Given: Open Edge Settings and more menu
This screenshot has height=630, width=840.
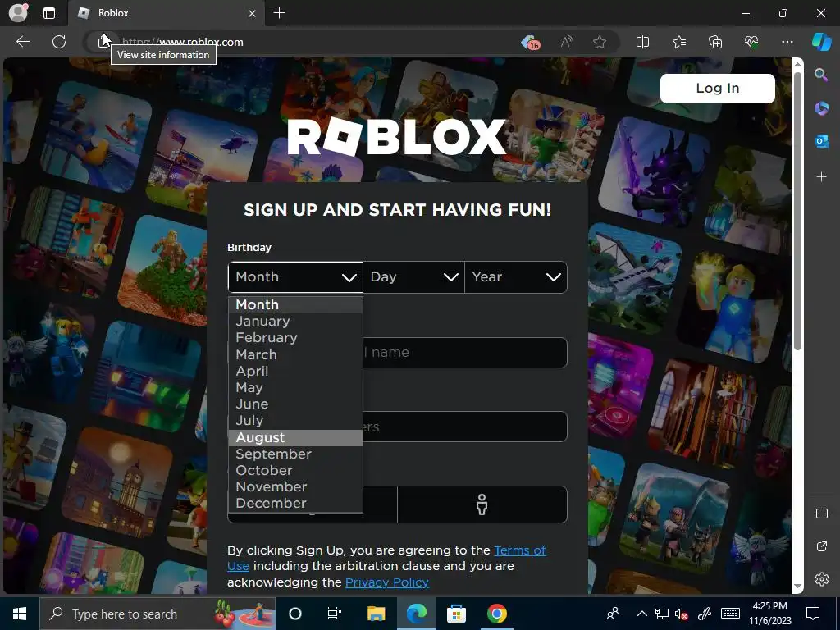Looking at the screenshot, I should [x=787, y=42].
